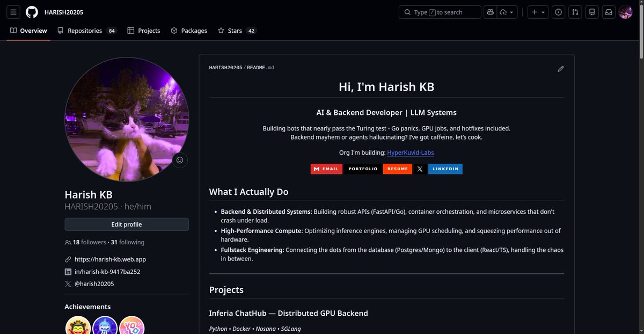Screen dimensions: 644x334
Task: Open the in/harish-kb-9417ba252 LinkedIn link
Action: coord(107,272)
